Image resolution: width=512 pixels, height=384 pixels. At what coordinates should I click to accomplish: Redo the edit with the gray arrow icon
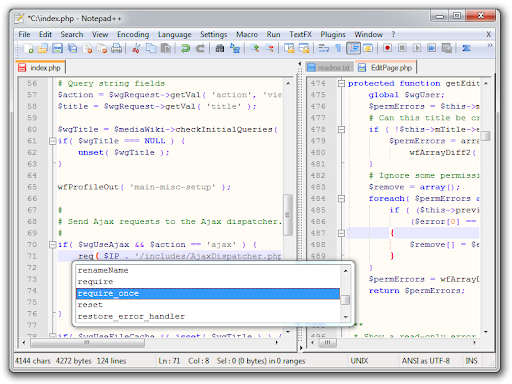pos(200,49)
